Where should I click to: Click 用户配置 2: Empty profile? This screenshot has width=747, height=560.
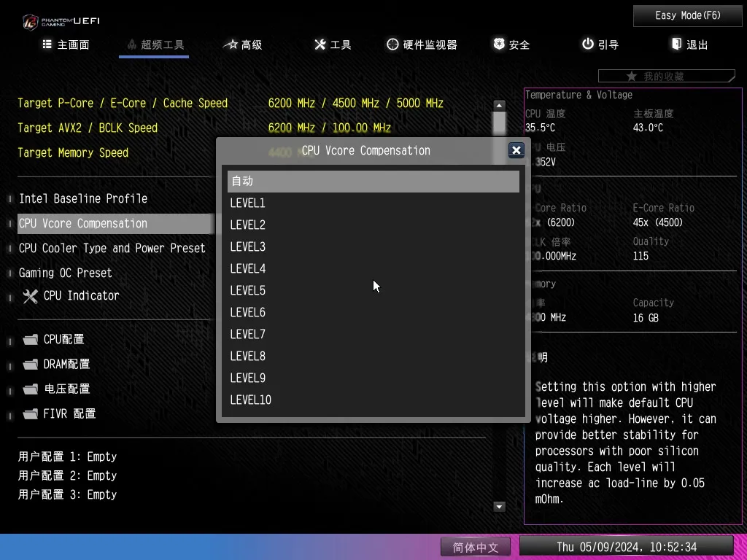click(67, 475)
